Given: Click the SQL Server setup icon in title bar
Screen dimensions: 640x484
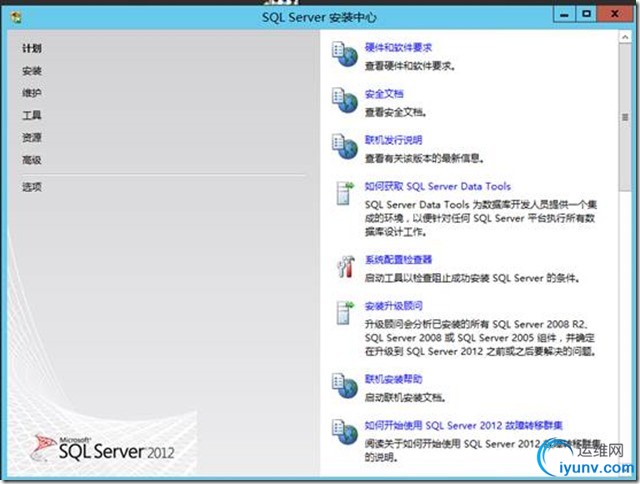Looking at the screenshot, I should [16, 18].
